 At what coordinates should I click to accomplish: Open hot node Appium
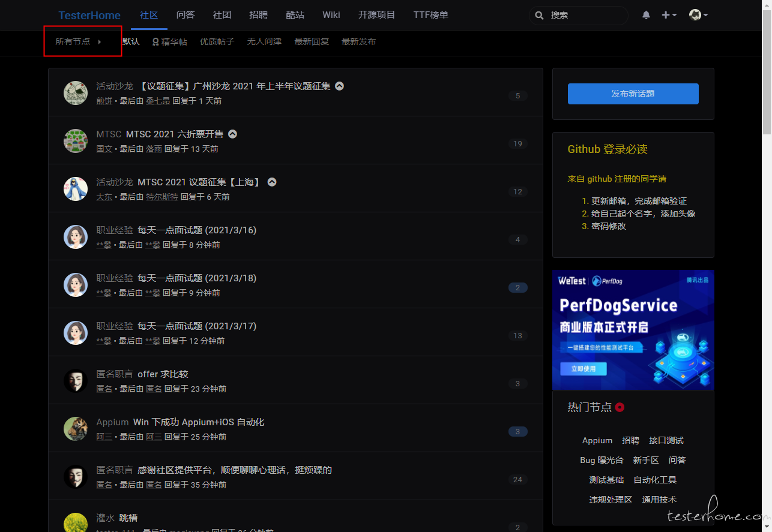tap(597, 440)
